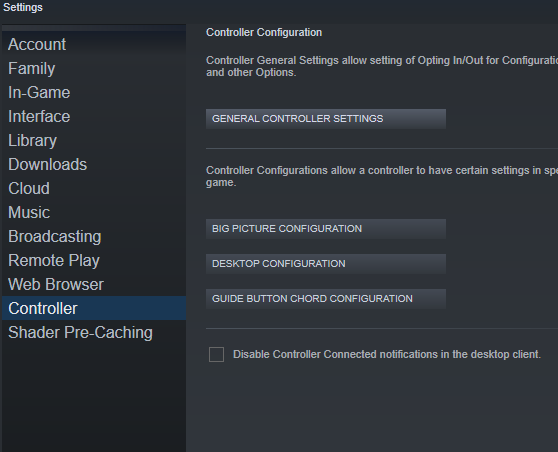558x452 pixels.
Task: Go to In-Game settings
Action: tap(94, 93)
